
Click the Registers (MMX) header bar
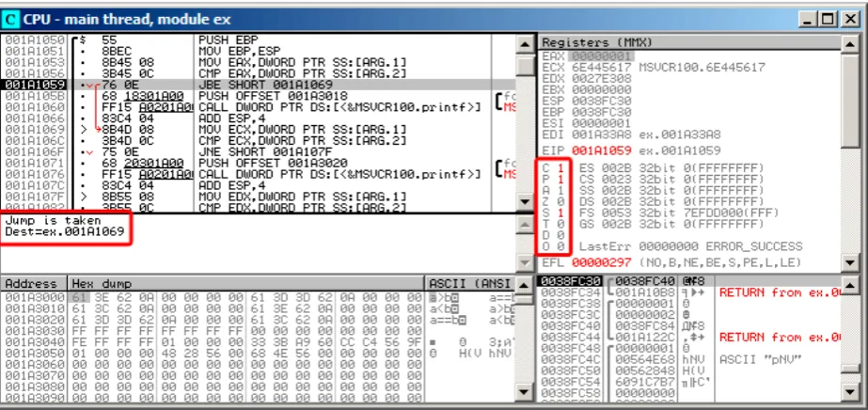click(688, 42)
